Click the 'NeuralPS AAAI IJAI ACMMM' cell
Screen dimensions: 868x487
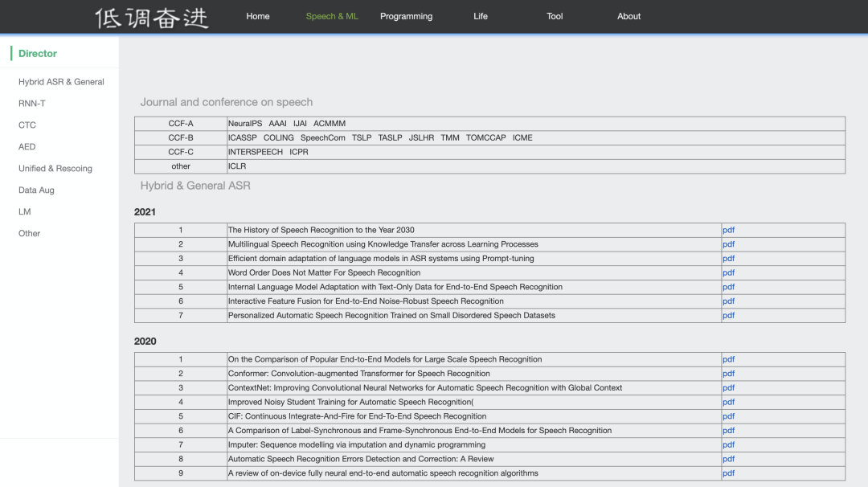click(536, 124)
